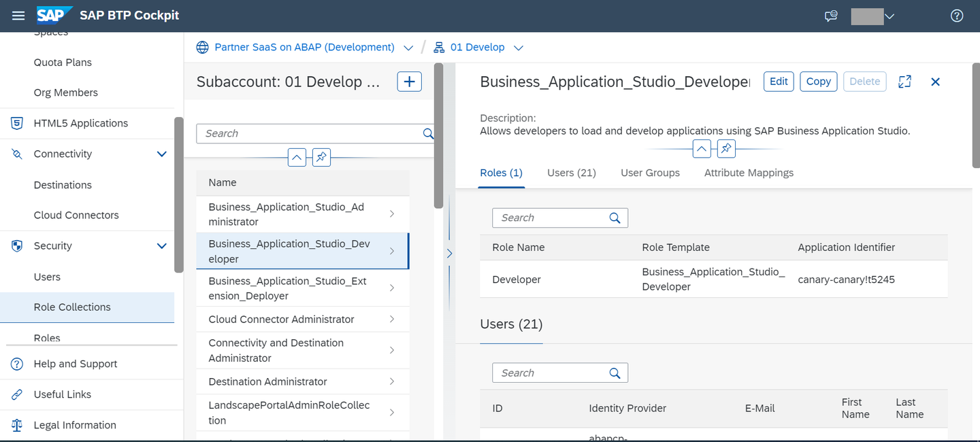
Task: Collapse the role collections list header
Action: coord(297,158)
